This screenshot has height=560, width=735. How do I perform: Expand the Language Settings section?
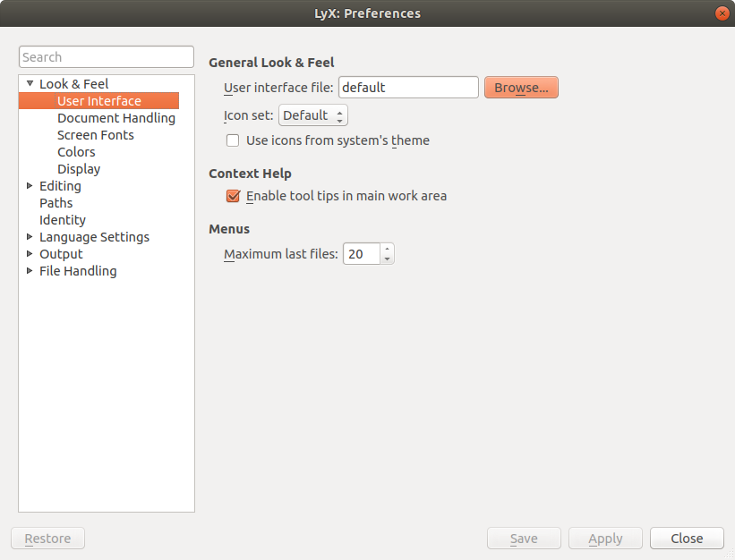coord(30,237)
